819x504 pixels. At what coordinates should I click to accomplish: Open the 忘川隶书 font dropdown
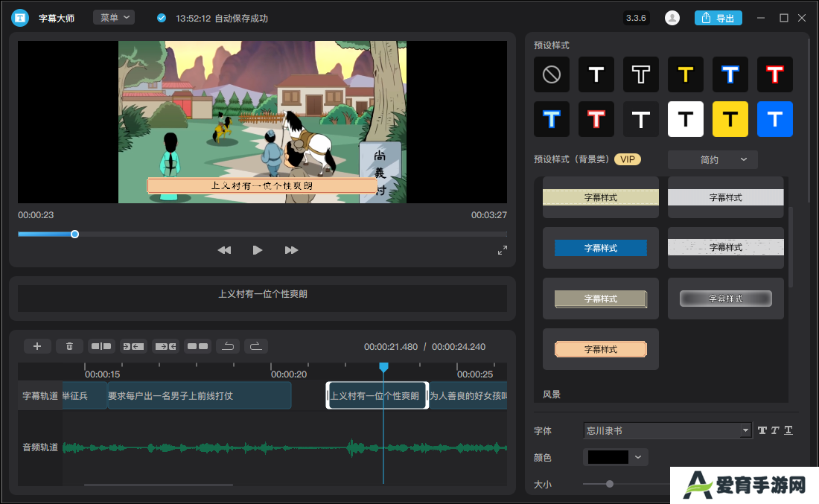click(668, 430)
